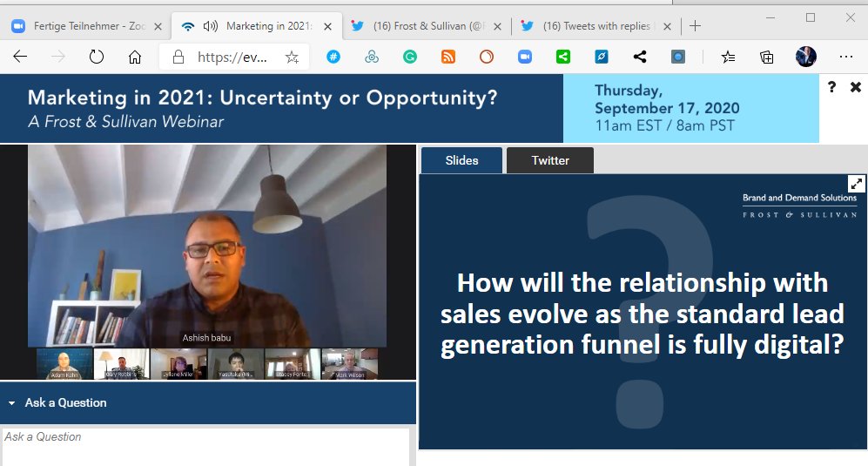Show the Slides panel tab
Screen dimensions: 868x466
pyautogui.click(x=461, y=160)
